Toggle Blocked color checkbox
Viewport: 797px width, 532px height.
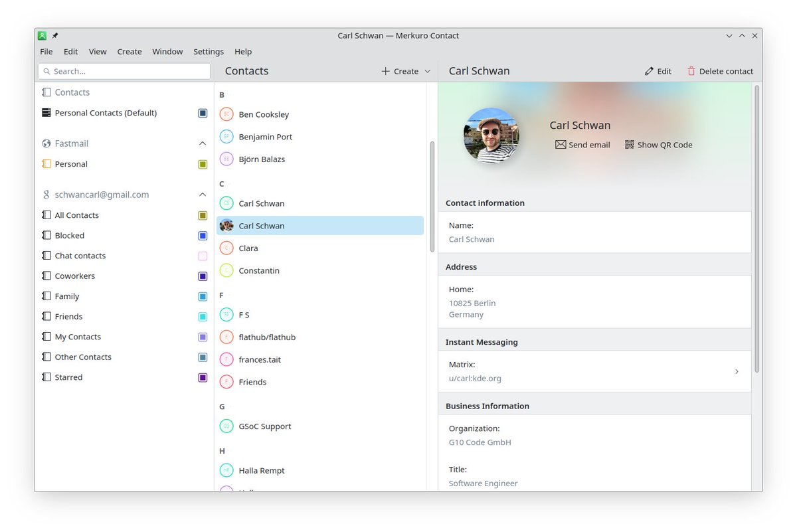tap(203, 236)
